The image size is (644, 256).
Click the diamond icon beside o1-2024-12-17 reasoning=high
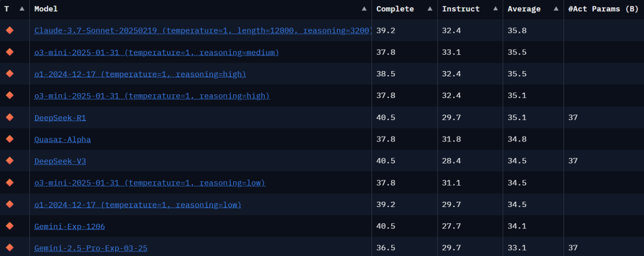tap(10, 74)
